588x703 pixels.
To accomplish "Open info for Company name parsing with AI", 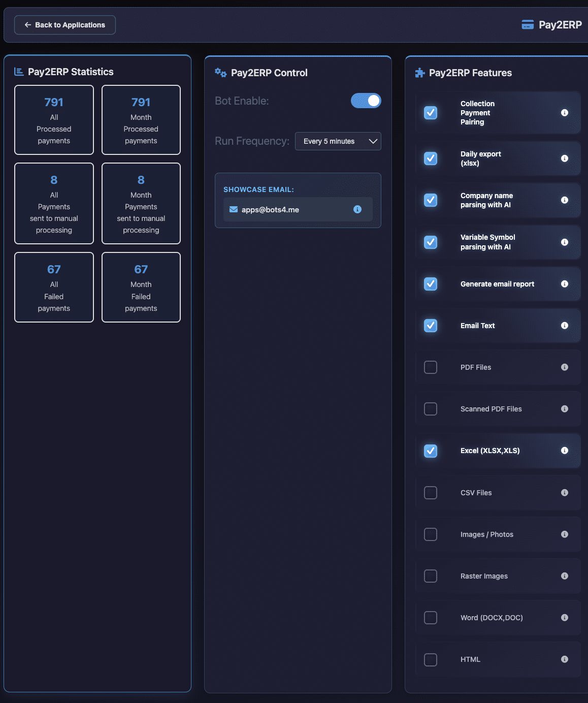I will (x=564, y=200).
